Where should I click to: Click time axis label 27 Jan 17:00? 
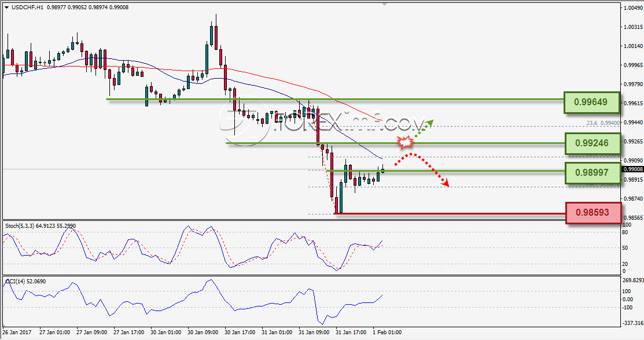click(x=128, y=332)
